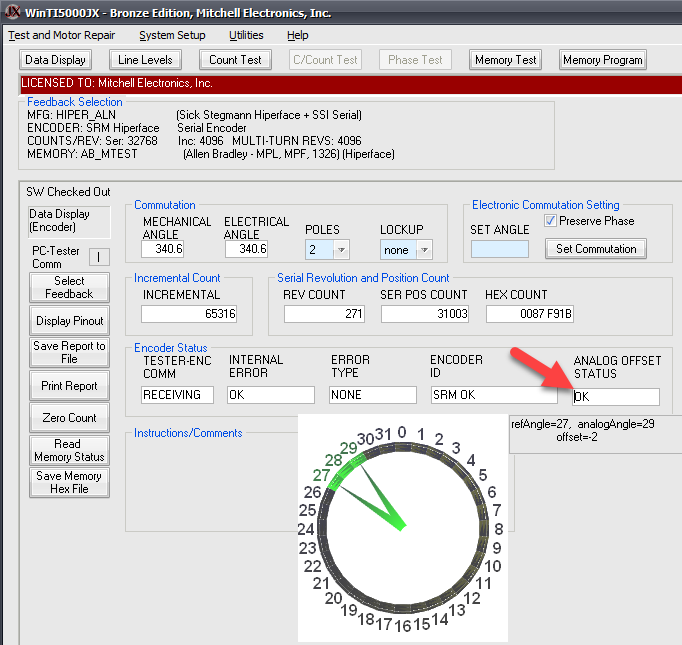The image size is (682, 645).
Task: Click the ERROR TYPE field showing NONE
Action: coord(373,395)
